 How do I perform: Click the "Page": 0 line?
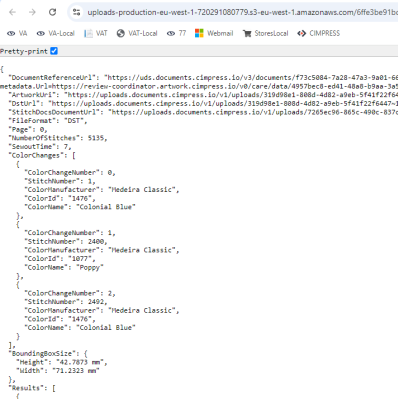pos(28,130)
